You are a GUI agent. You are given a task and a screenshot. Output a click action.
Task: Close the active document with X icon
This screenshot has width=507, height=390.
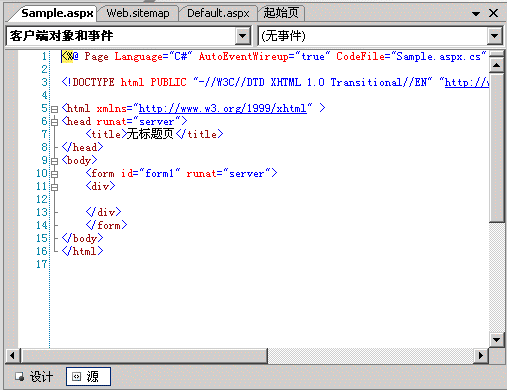tap(493, 13)
